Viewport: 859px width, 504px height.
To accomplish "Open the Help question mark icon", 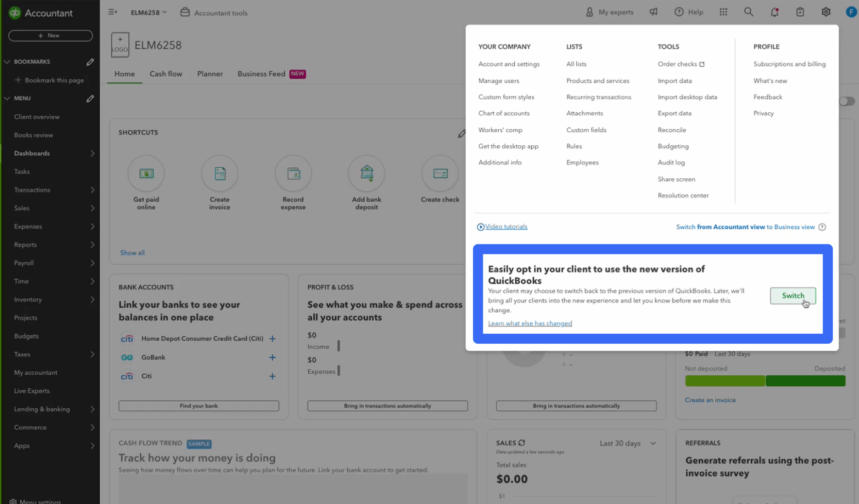I will tap(679, 12).
